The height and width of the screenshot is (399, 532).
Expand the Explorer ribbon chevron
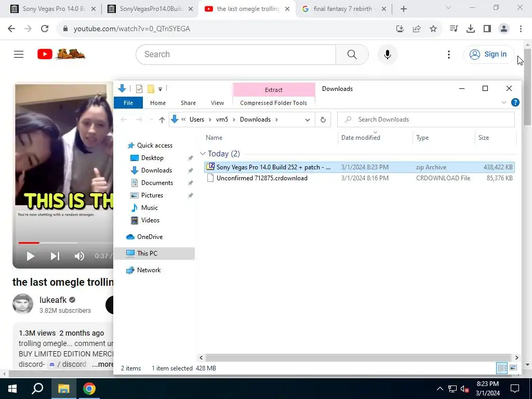pyautogui.click(x=504, y=102)
